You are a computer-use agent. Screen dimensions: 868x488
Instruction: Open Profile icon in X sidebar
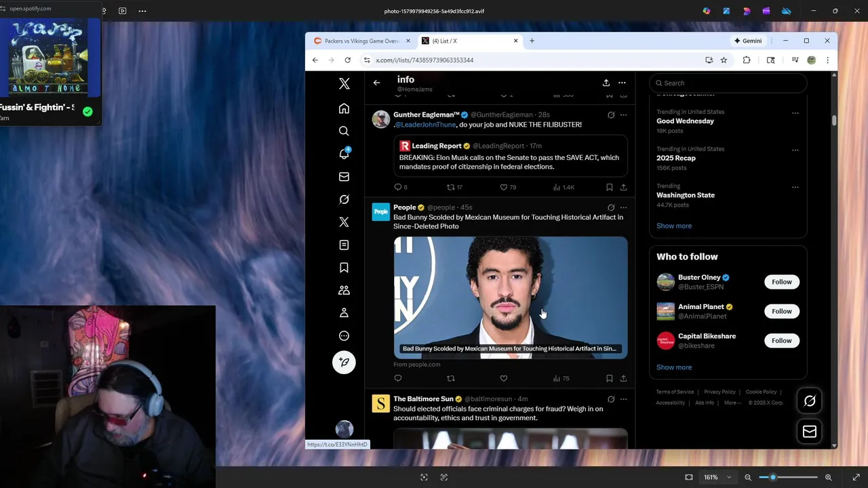tap(344, 313)
